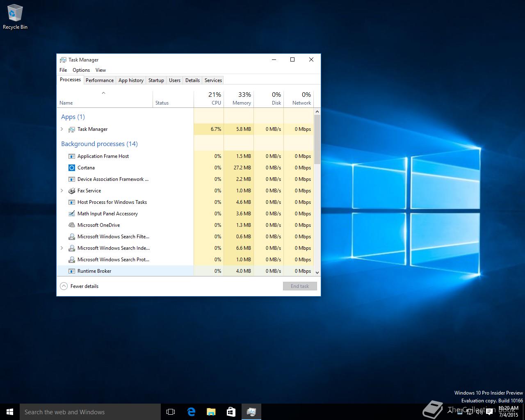Open the Store from taskbar
This screenshot has height=420, width=525.
point(231,412)
